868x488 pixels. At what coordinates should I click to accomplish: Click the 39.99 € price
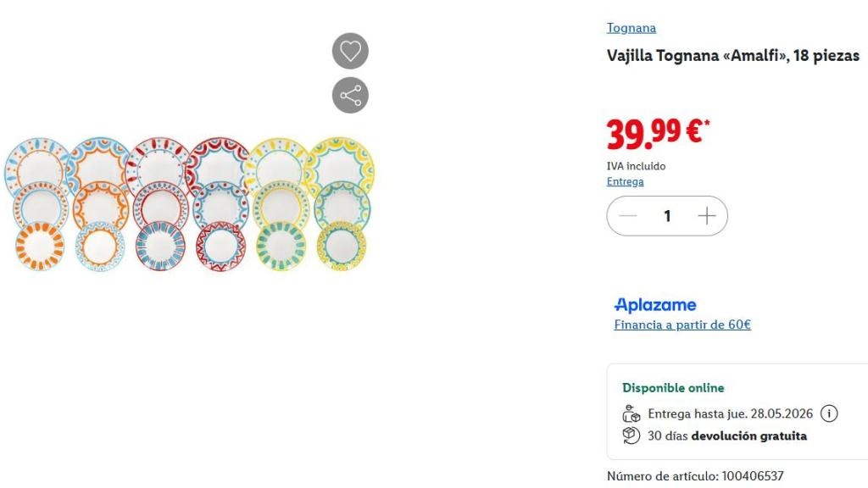coord(658,135)
